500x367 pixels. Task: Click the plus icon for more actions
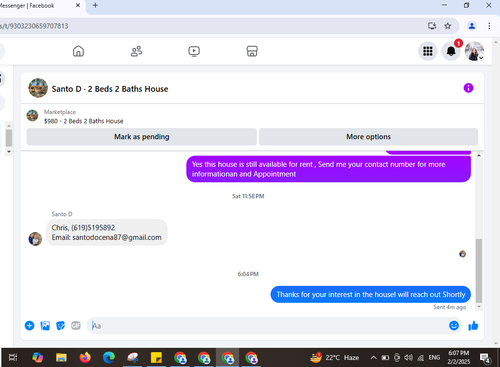(30, 326)
